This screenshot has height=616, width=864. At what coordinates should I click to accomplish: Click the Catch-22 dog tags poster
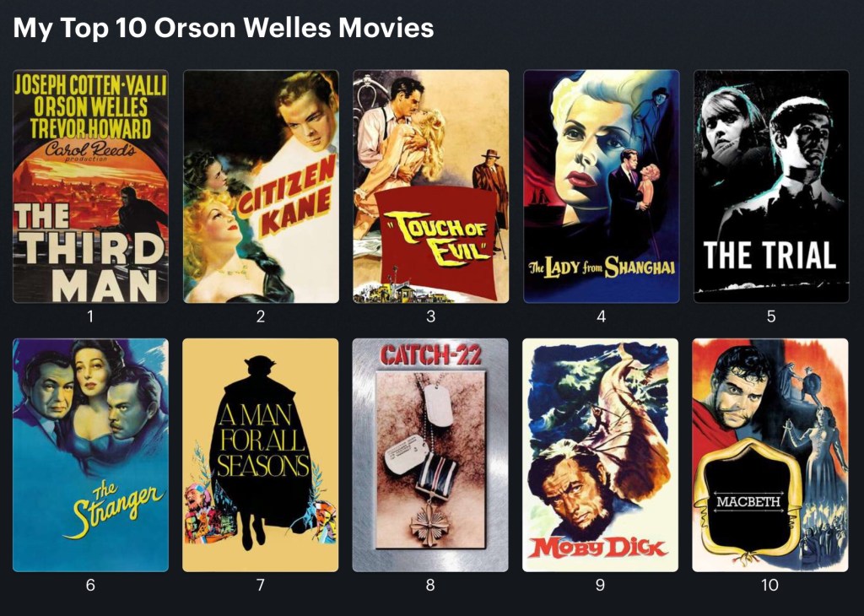430,455
